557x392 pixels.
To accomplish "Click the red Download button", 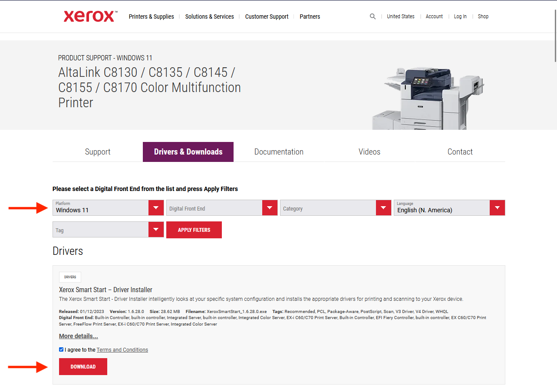I will click(83, 367).
